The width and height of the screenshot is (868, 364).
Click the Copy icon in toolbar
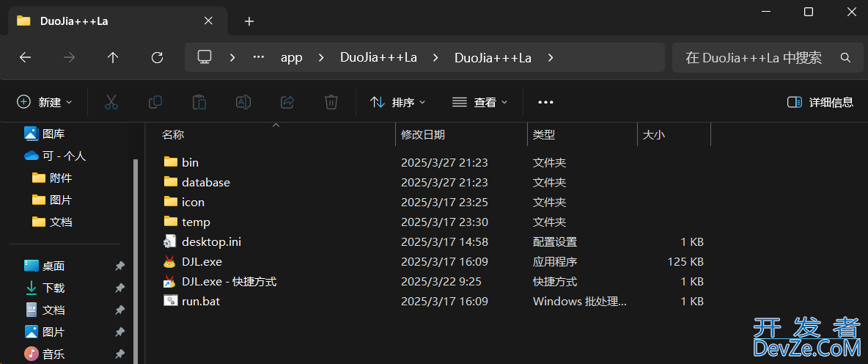155,102
